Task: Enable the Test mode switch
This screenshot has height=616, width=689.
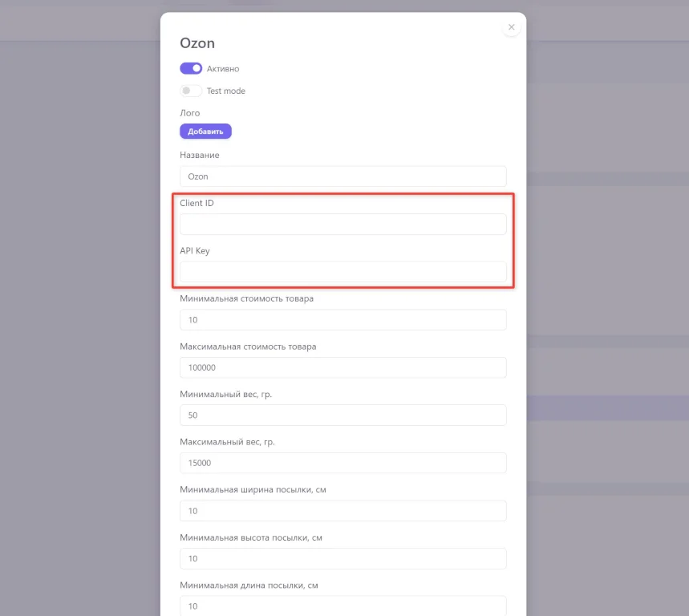Action: [x=191, y=91]
